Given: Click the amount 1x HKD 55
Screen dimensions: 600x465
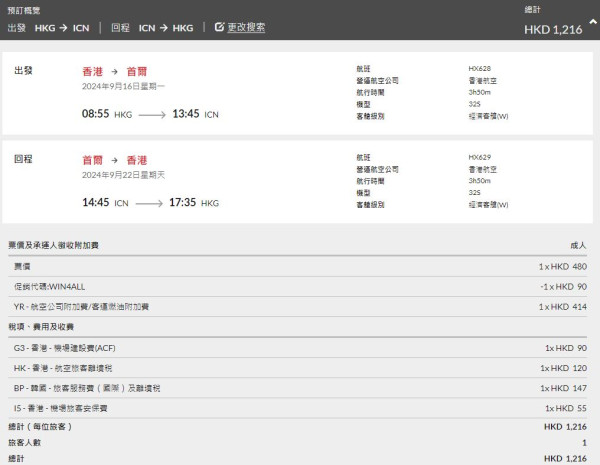Looking at the screenshot, I should pyautogui.click(x=566, y=408).
